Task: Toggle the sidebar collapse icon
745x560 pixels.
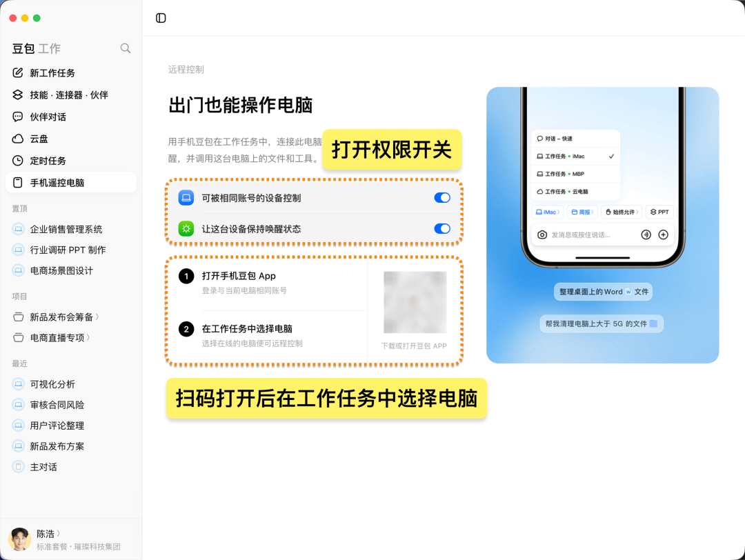Action: coord(161,18)
